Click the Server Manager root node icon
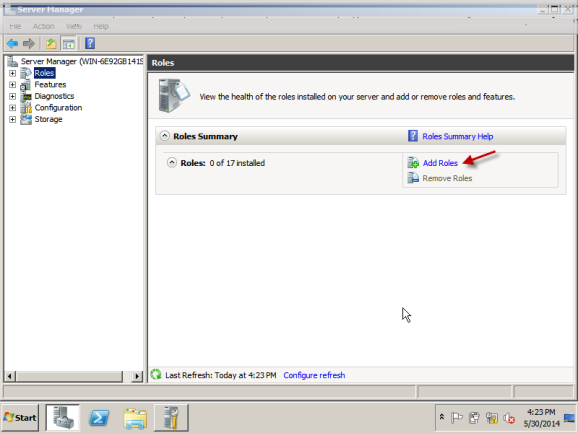 [x=13, y=61]
